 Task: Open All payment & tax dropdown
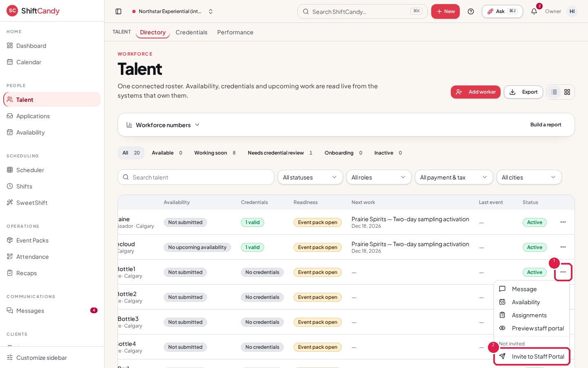454,177
